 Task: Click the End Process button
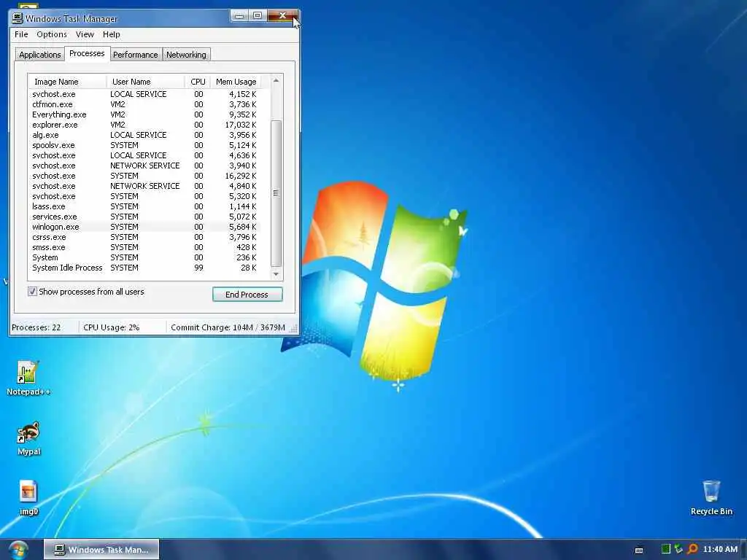click(247, 295)
